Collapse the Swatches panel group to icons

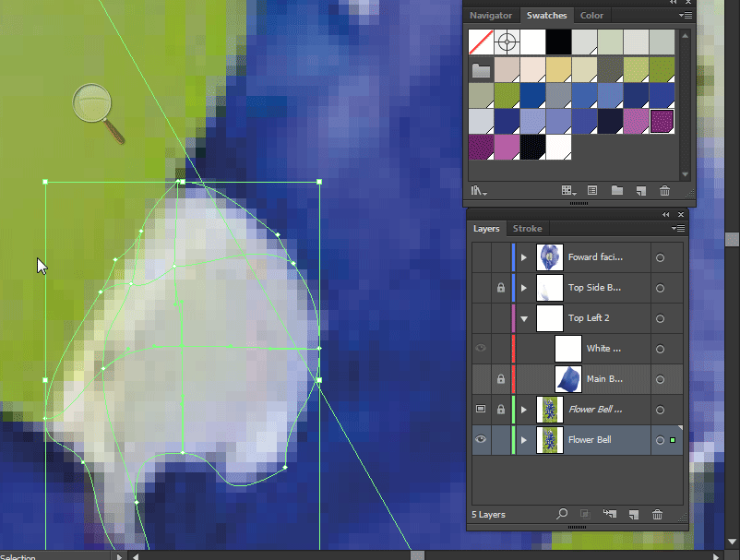673,3
